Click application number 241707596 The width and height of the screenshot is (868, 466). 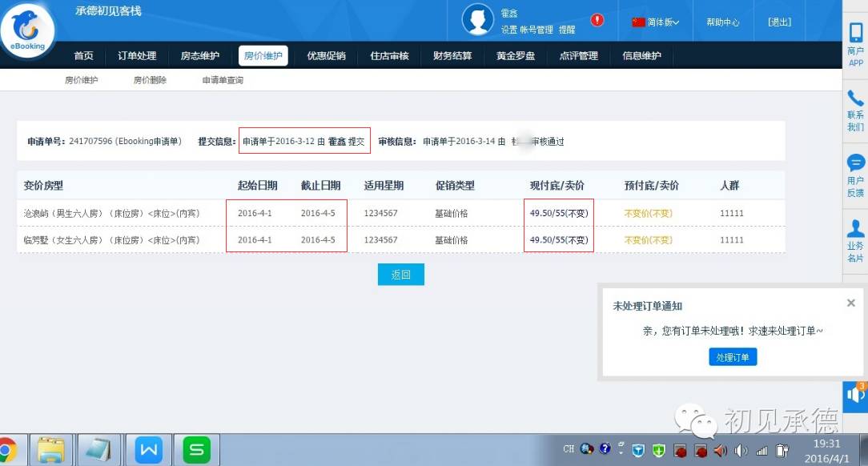point(90,141)
